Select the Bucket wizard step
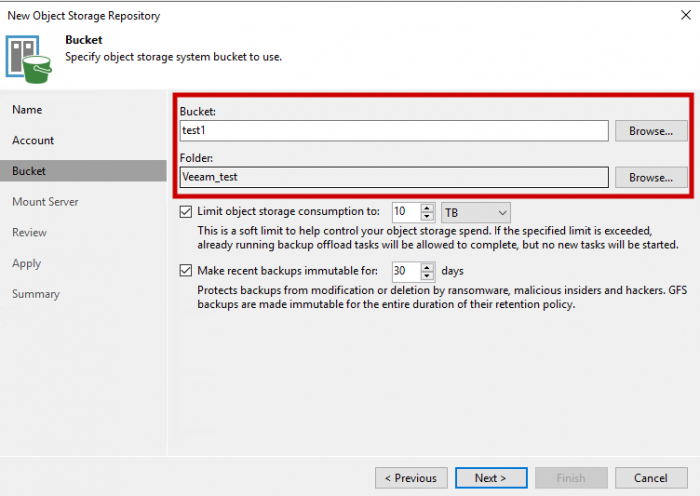Viewport: 700px width, 496px height. click(83, 171)
